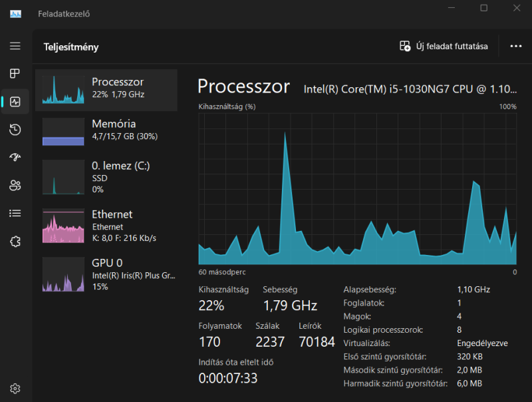
Task: Select the Memória performance item
Action: point(106,132)
